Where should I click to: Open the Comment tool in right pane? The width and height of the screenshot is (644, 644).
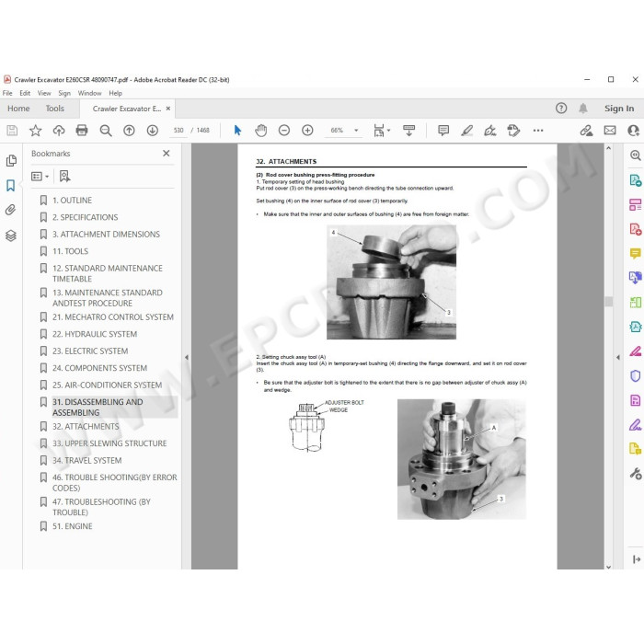(635, 253)
